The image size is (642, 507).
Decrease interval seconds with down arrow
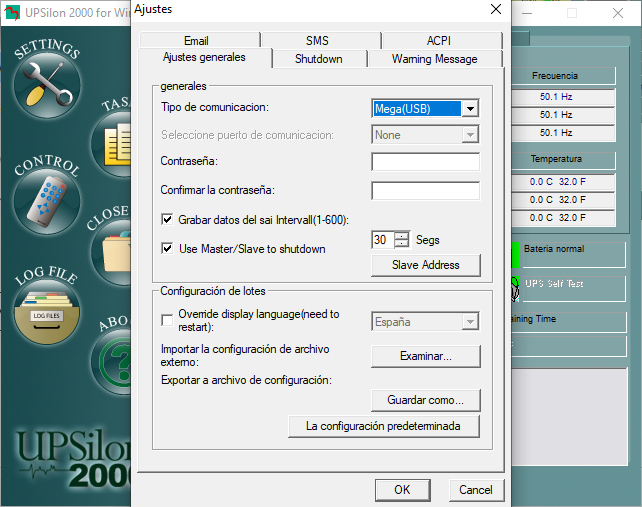pos(402,244)
